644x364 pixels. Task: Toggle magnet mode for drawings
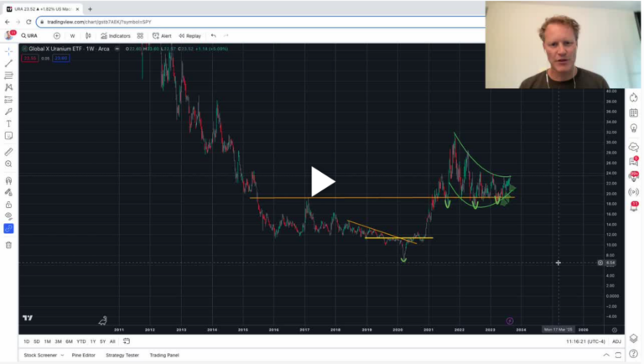tap(8, 180)
